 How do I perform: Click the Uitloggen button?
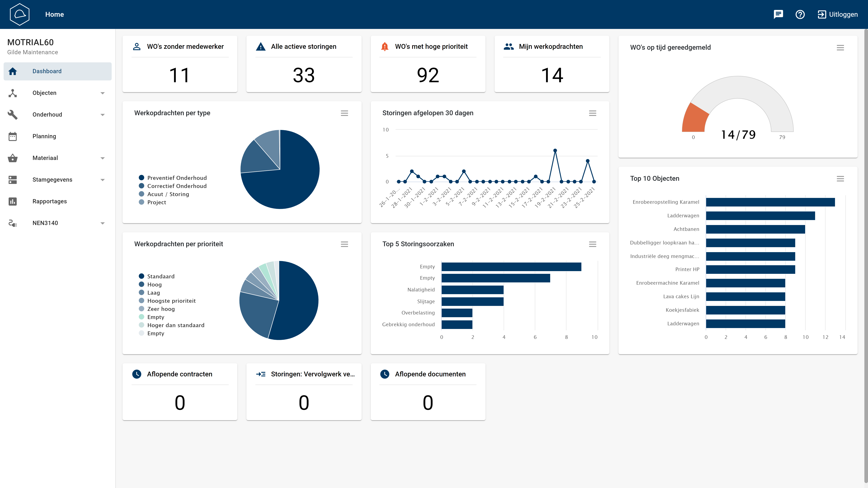click(838, 14)
